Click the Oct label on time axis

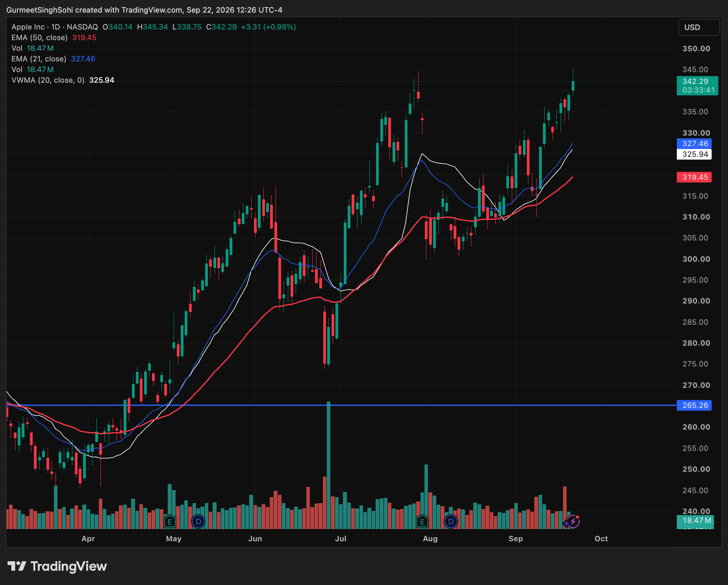click(x=601, y=539)
